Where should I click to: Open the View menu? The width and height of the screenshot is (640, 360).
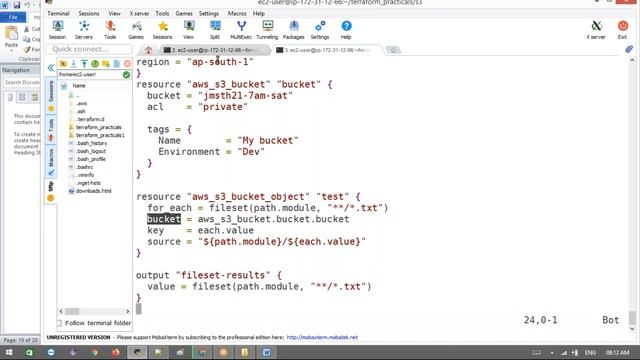[114, 13]
